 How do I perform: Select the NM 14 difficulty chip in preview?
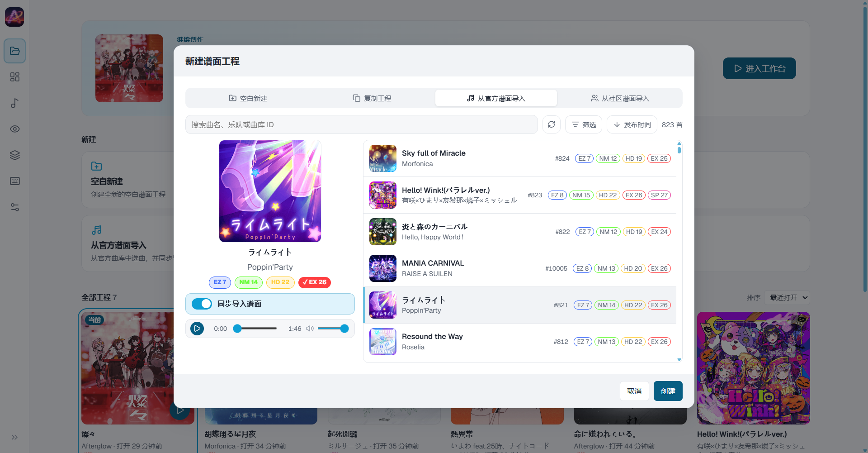[x=249, y=282]
